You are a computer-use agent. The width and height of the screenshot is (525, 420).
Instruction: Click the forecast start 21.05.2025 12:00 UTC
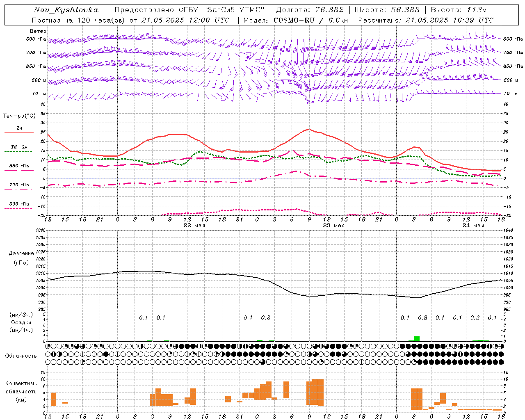(x=185, y=20)
